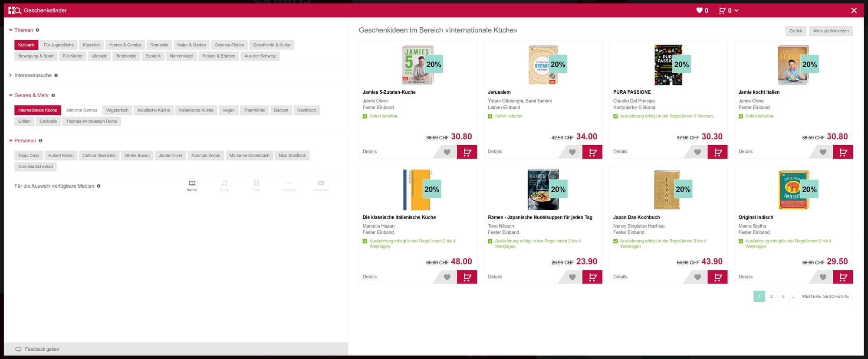This screenshot has height=359, width=868.
Task: Toggle the Jamie Oliver person tag
Action: 171,156
